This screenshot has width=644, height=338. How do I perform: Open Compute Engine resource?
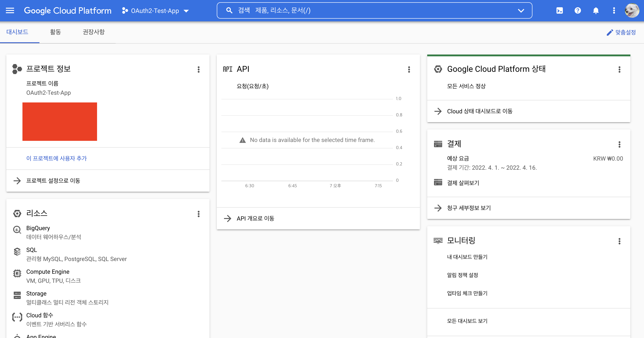[48, 272]
